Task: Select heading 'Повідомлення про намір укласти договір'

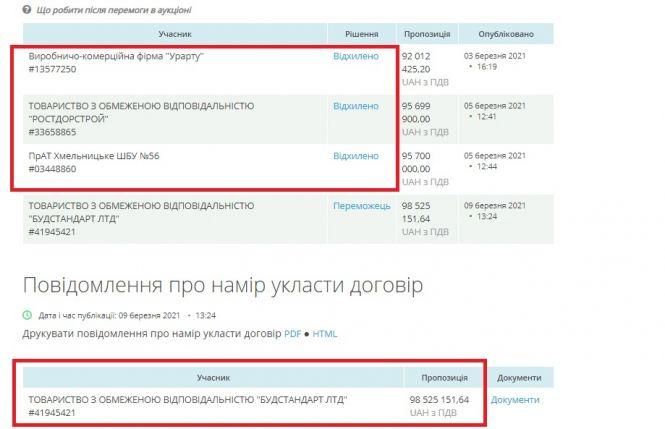Action: pos(223,285)
